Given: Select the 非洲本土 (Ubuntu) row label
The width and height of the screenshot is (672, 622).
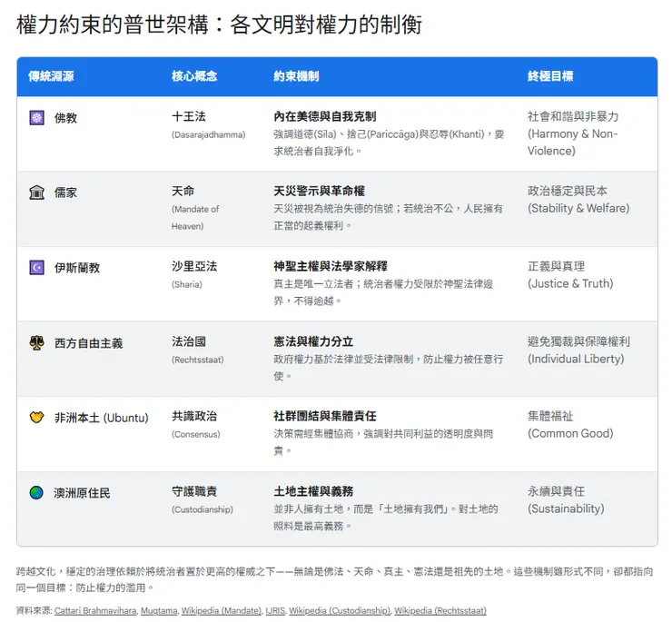Looking at the screenshot, I should (101, 418).
